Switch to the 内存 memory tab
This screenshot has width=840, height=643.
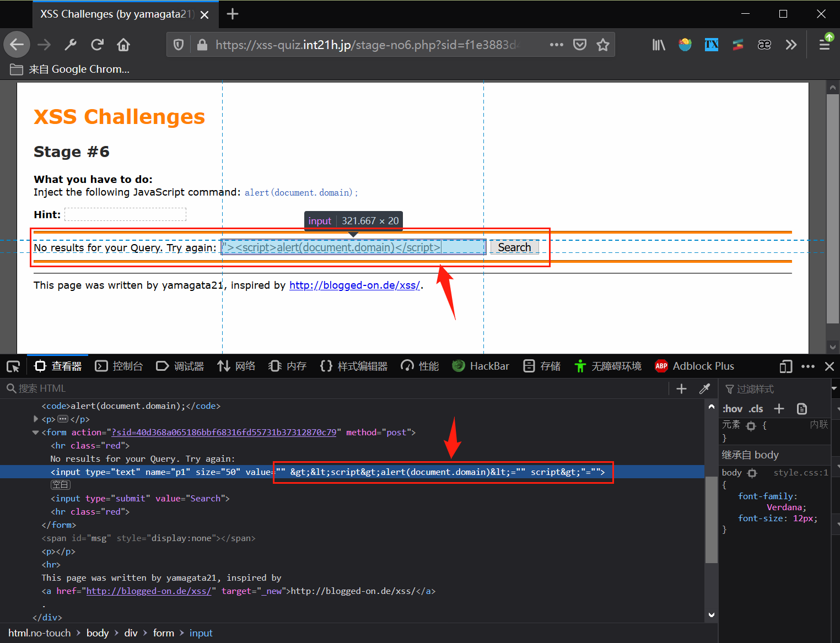(x=288, y=366)
